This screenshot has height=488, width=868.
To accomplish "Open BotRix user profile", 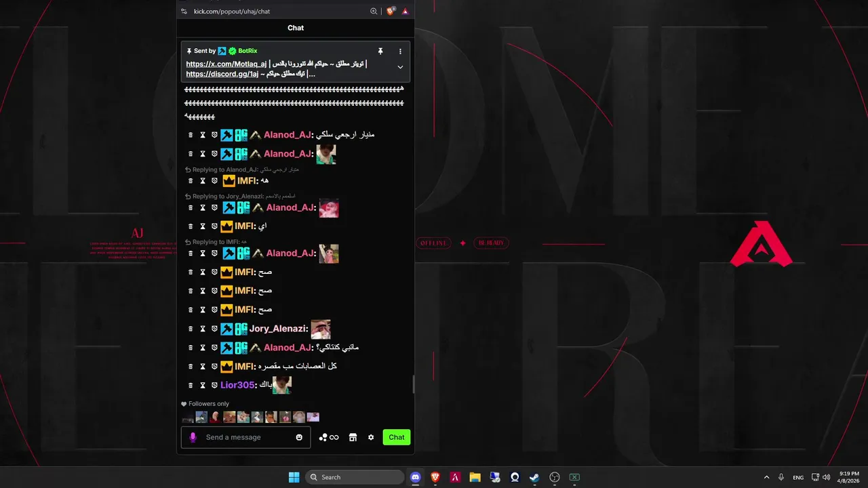I will click(x=248, y=51).
